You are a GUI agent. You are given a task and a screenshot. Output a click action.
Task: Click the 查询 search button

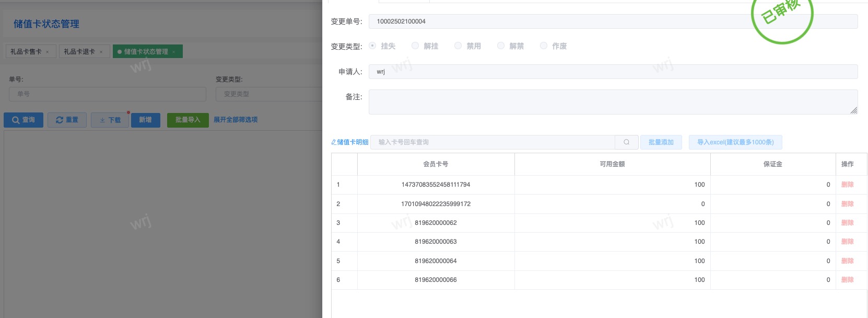point(24,120)
